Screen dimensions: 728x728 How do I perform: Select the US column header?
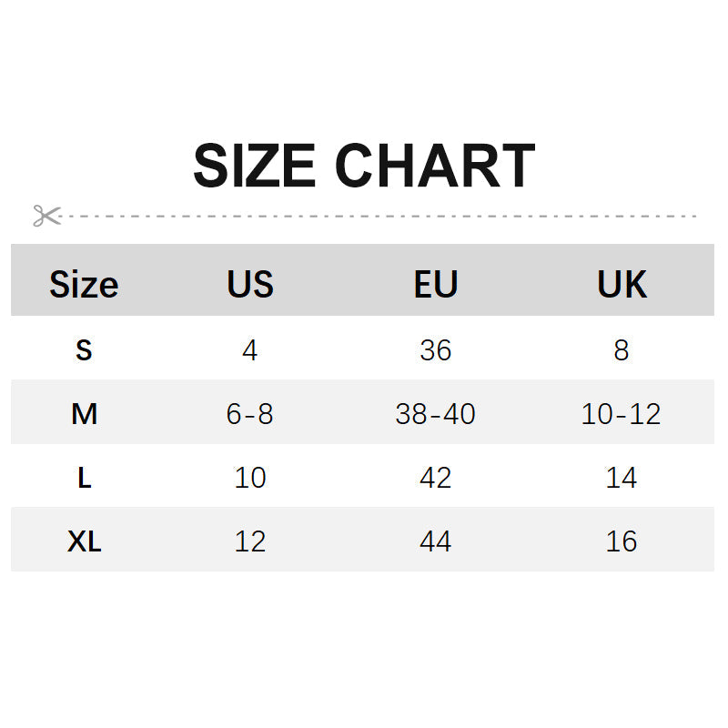click(250, 285)
